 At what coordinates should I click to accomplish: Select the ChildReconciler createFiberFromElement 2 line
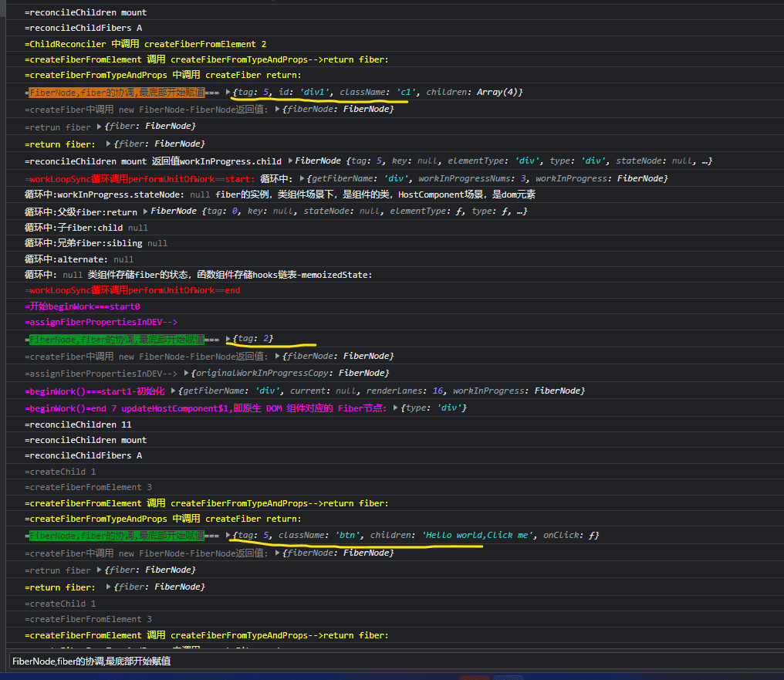145,44
